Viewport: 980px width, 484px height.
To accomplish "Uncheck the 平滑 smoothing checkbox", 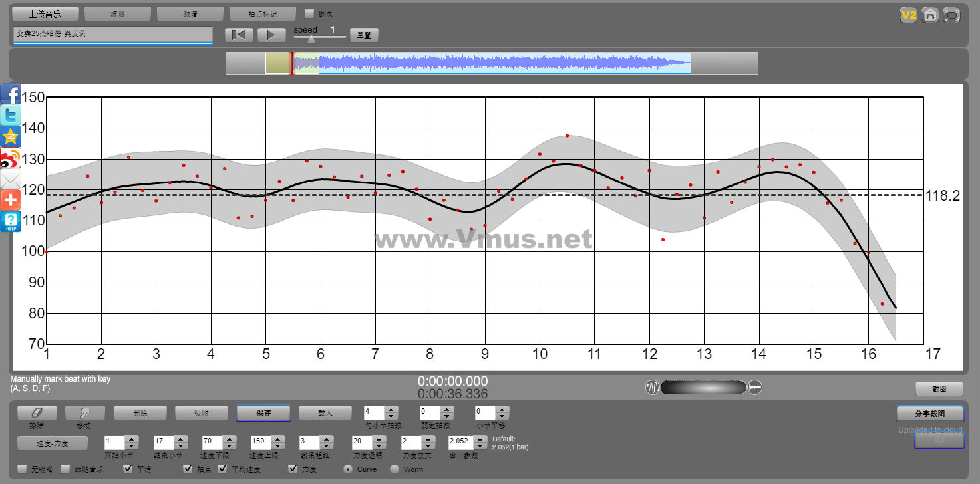I will click(x=128, y=469).
